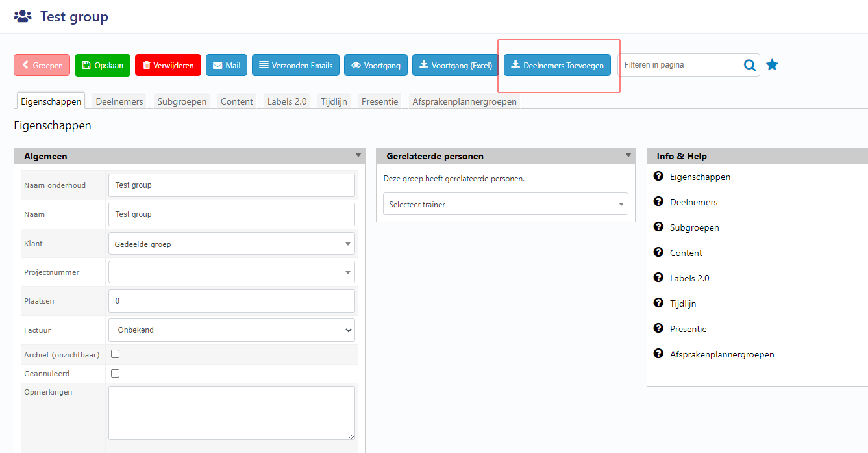
Task: Click into the Opmerkingen text area
Action: pos(231,413)
